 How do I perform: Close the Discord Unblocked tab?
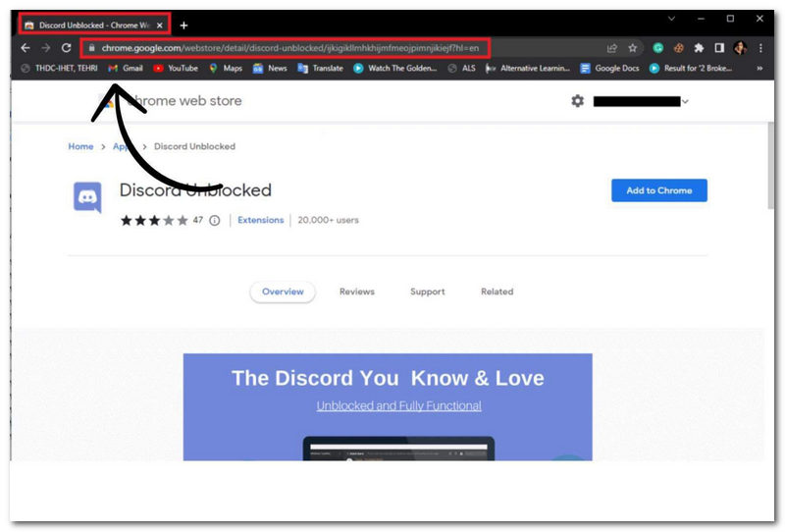pos(160,26)
